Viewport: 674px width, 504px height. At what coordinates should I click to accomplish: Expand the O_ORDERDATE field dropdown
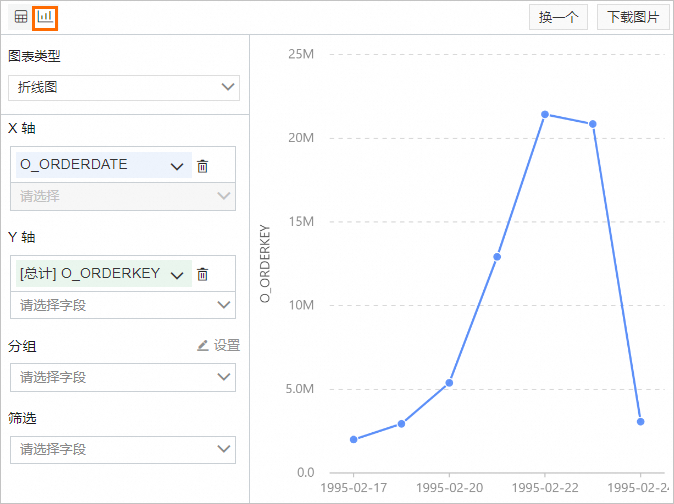point(177,166)
